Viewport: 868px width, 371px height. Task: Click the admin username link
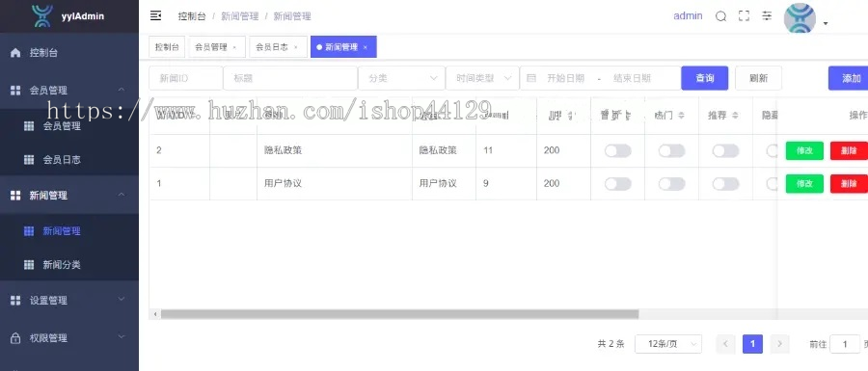pos(688,16)
